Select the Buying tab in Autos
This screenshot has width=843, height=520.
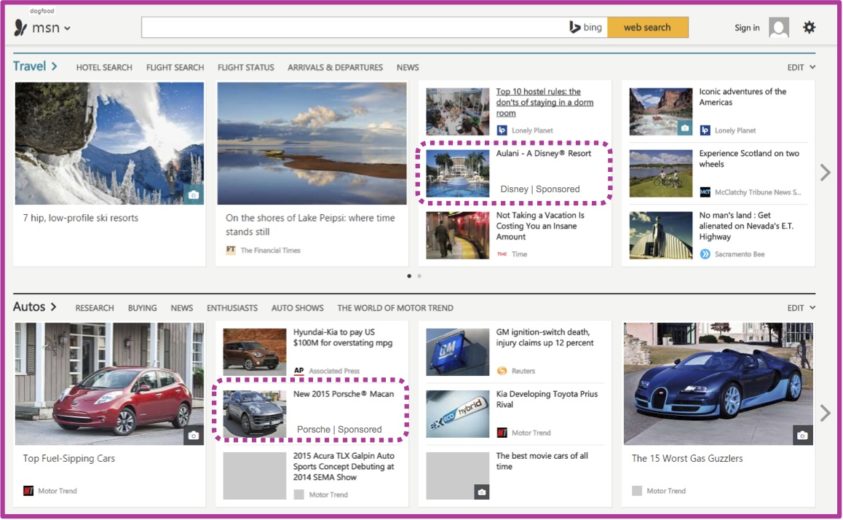(142, 308)
